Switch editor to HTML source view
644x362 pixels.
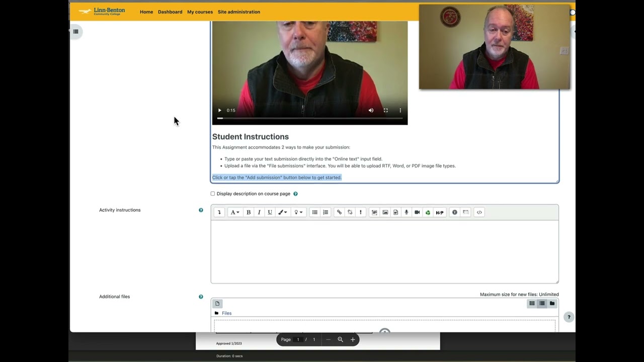point(479,212)
